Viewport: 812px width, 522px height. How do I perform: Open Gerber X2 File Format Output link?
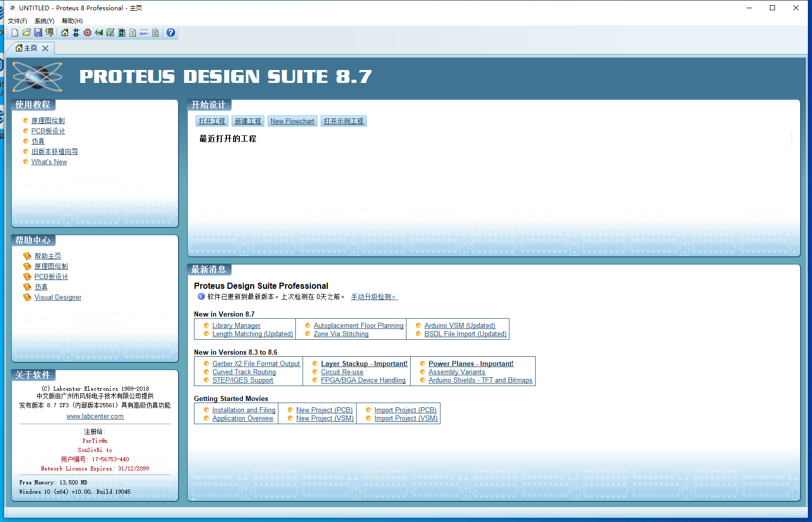click(256, 363)
